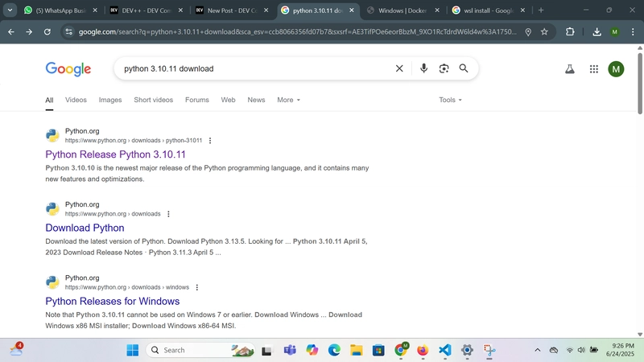
Task: Go forward in browser history
Action: (29, 31)
